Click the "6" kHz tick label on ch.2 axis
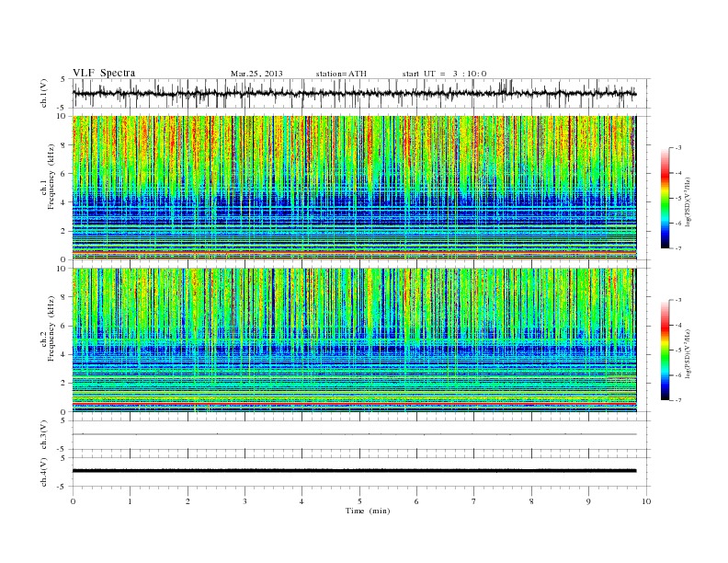 [x=64, y=326]
